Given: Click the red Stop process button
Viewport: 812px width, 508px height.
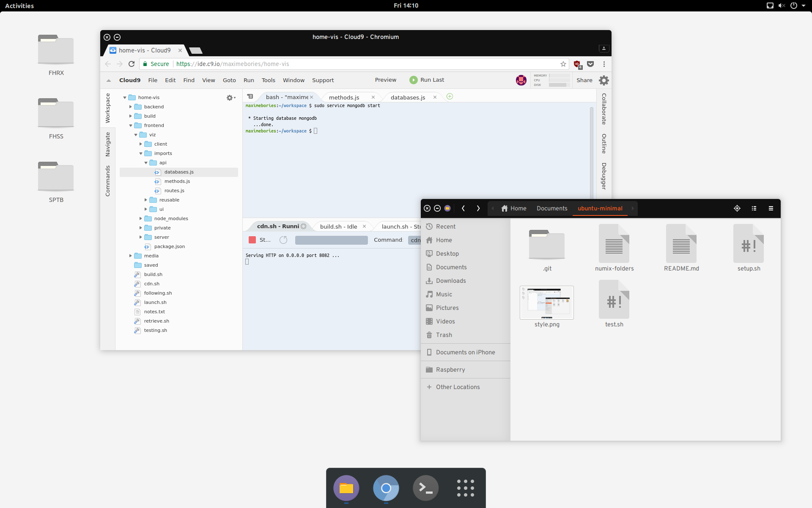Looking at the screenshot, I should point(252,240).
